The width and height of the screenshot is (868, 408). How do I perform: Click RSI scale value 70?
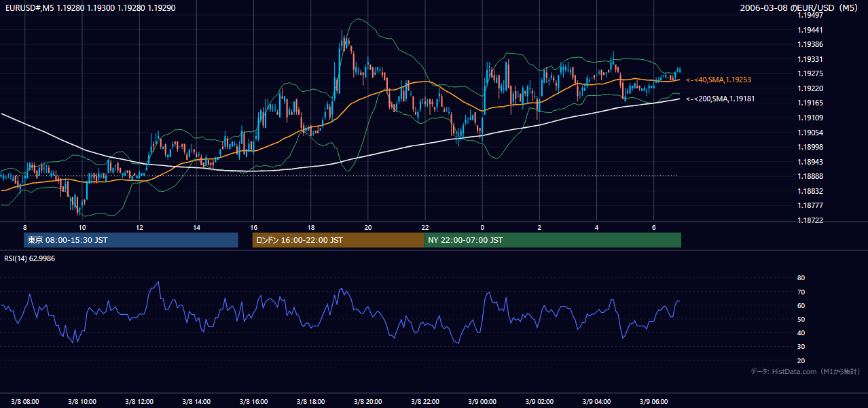point(801,292)
